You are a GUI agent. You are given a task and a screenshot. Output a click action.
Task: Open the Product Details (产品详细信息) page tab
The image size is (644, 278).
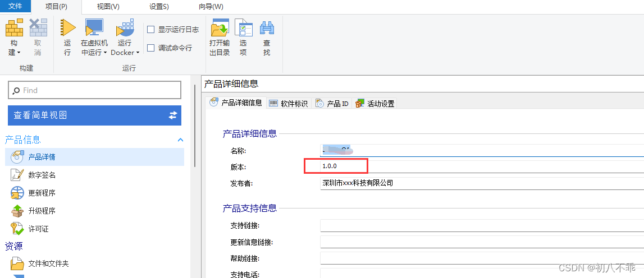pos(236,103)
